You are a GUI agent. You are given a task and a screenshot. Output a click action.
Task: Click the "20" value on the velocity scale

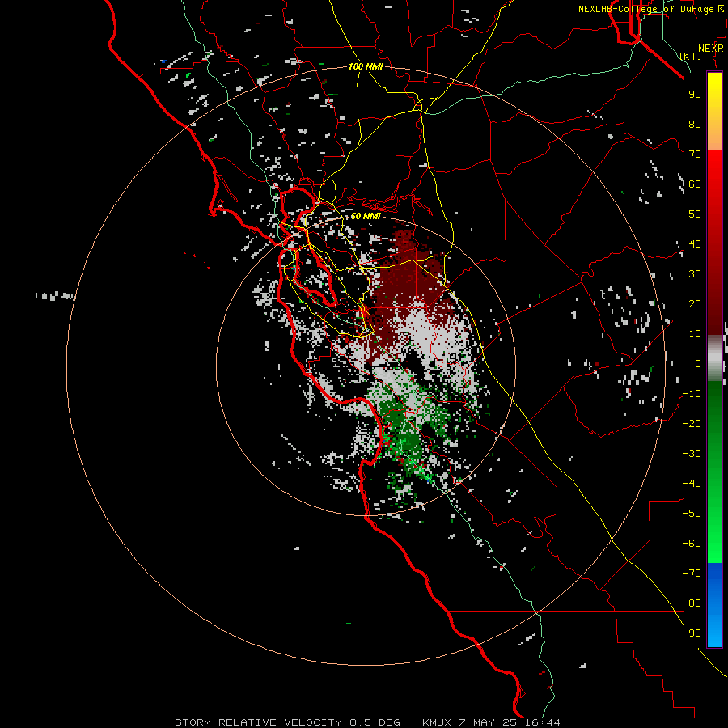[x=695, y=303]
